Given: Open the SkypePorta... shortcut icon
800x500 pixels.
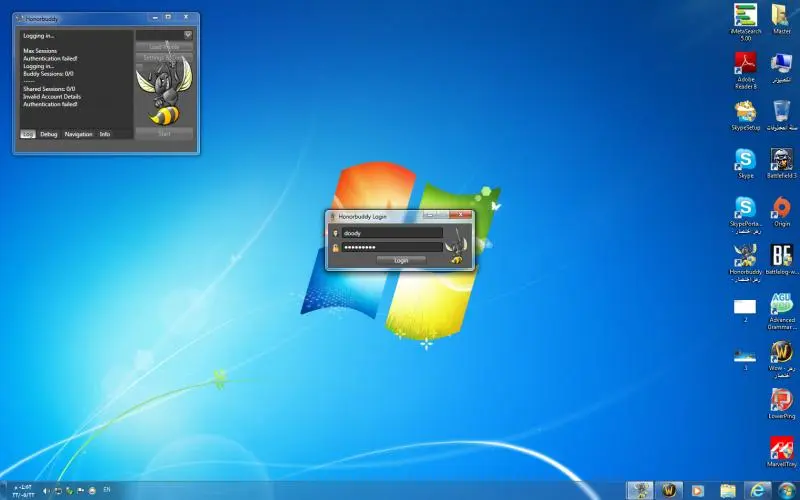Looking at the screenshot, I should (745, 214).
